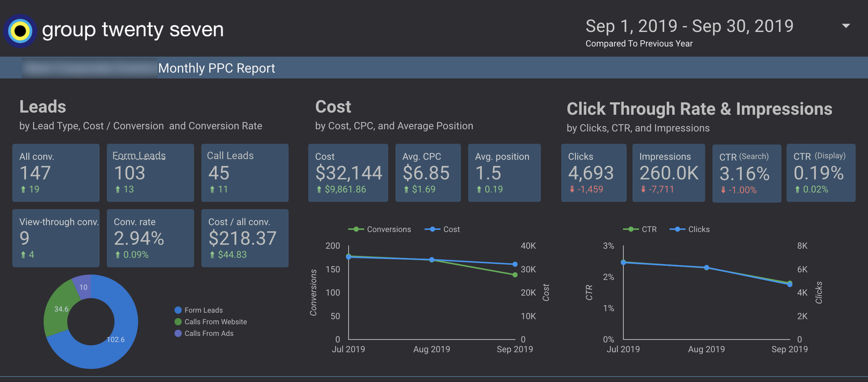Click the group twenty seven logo icon

(x=20, y=31)
